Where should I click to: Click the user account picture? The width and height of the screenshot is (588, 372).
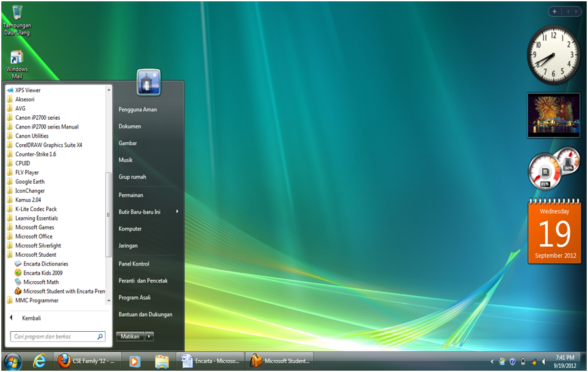(x=149, y=82)
